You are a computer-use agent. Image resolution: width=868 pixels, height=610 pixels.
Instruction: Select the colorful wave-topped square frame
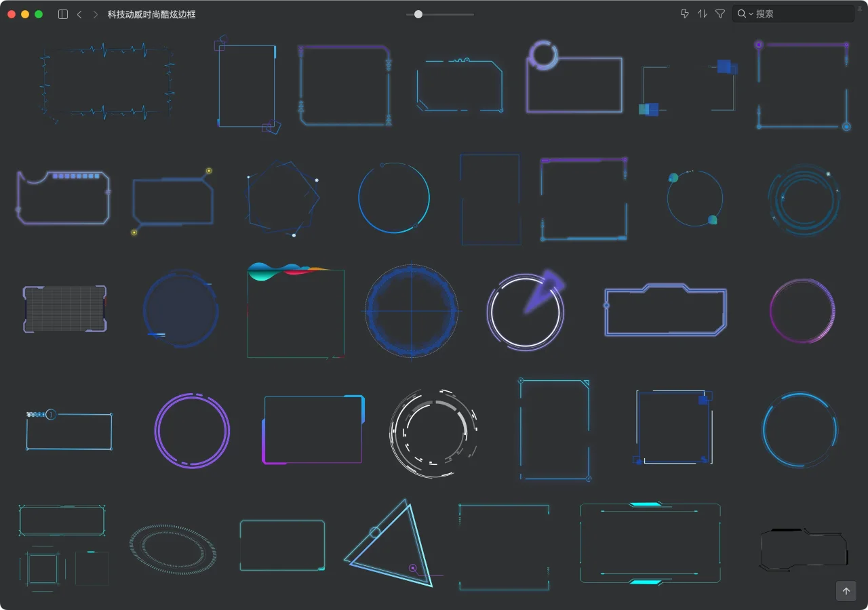click(x=296, y=310)
